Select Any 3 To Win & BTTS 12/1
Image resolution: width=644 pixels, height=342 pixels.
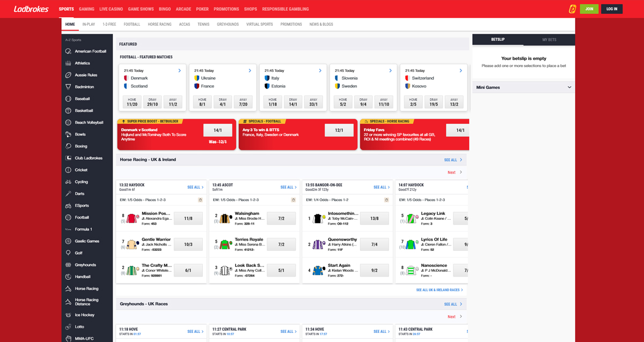pyautogui.click(x=339, y=130)
